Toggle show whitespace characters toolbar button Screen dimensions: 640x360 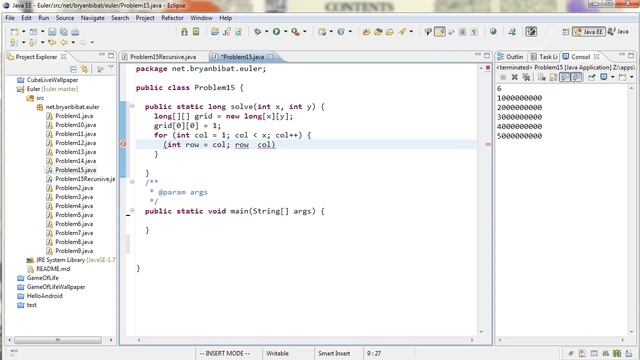474,31
